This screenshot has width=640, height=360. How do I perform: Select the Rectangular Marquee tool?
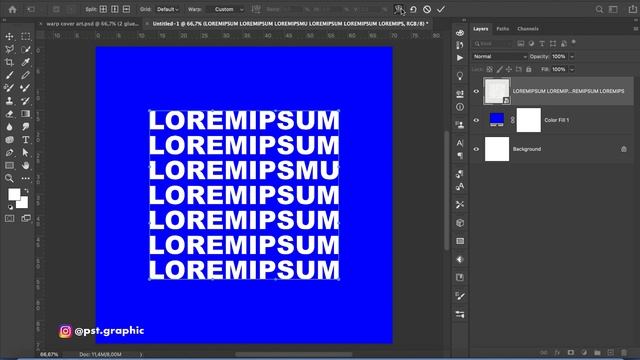click(x=25, y=36)
